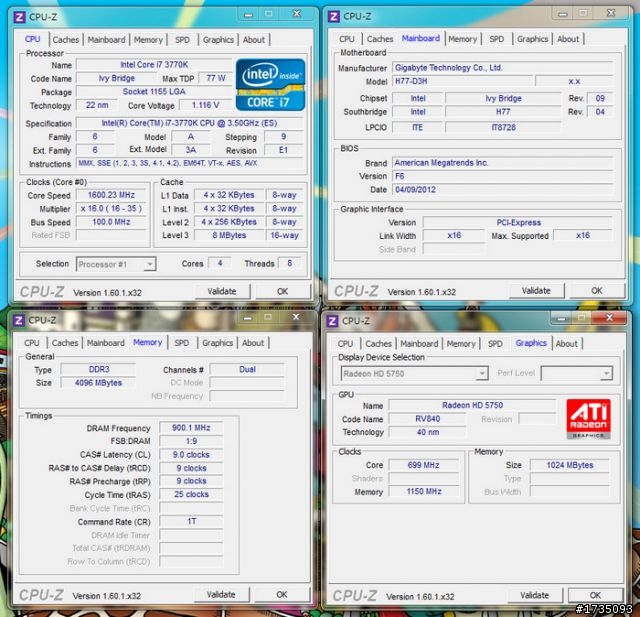The image size is (640, 617).
Task: Click Validate in the Memory window
Action: pos(221,595)
